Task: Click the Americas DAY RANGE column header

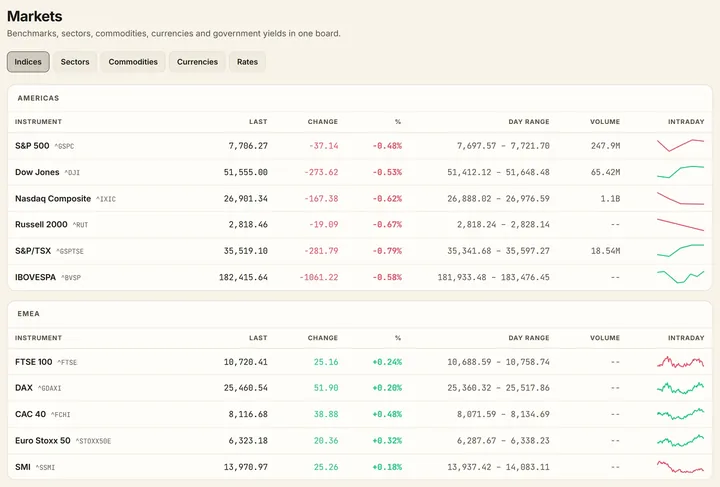Action: pos(529,122)
